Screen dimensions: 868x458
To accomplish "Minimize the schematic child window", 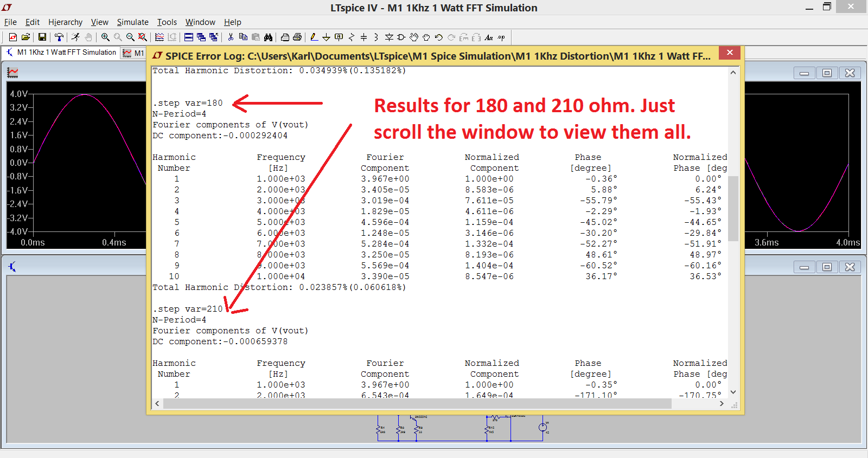I will (804, 267).
